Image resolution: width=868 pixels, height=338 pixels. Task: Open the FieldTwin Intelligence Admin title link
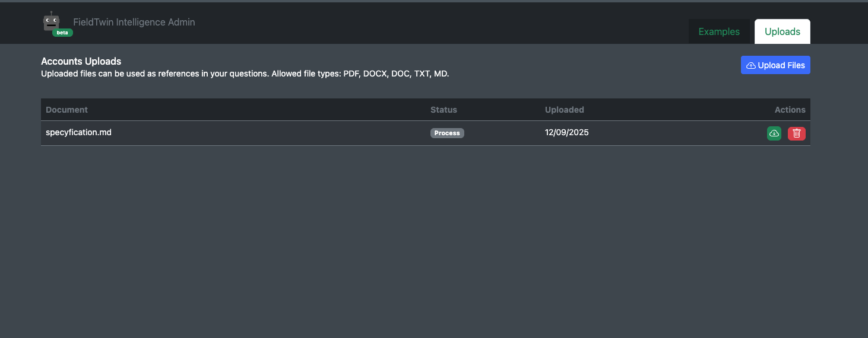point(134,22)
